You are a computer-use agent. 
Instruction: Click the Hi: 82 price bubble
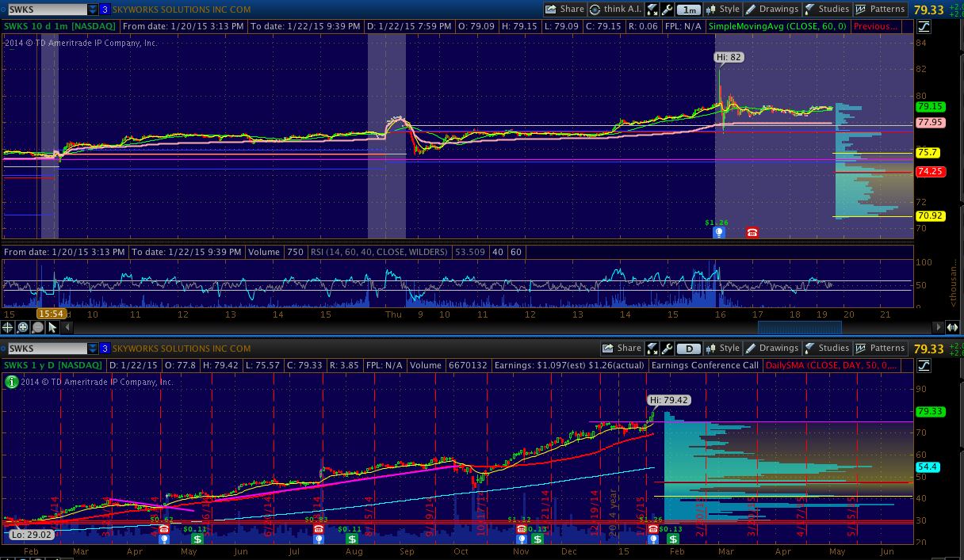[728, 57]
